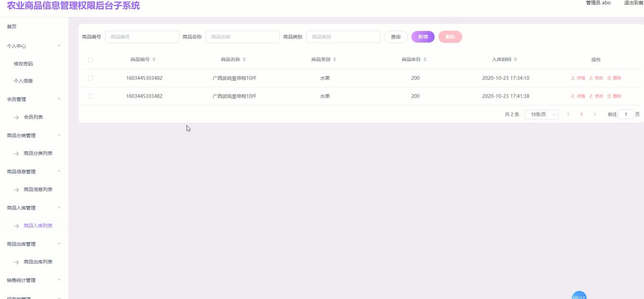This screenshot has width=644, height=299.
Task: Click 共 2 条 total count text
Action: (512, 114)
